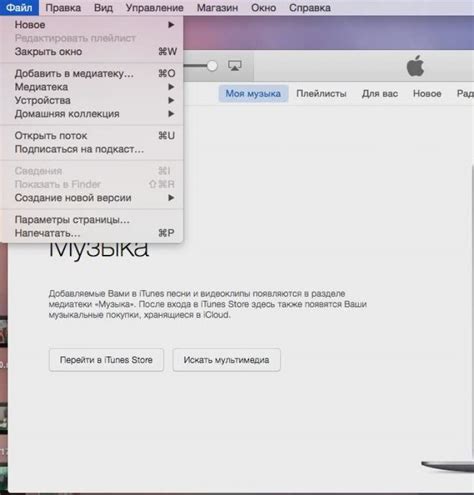Screen dimensions: 474x495
Task: Click the Перейти в iTunes Store button
Action: pos(106,360)
